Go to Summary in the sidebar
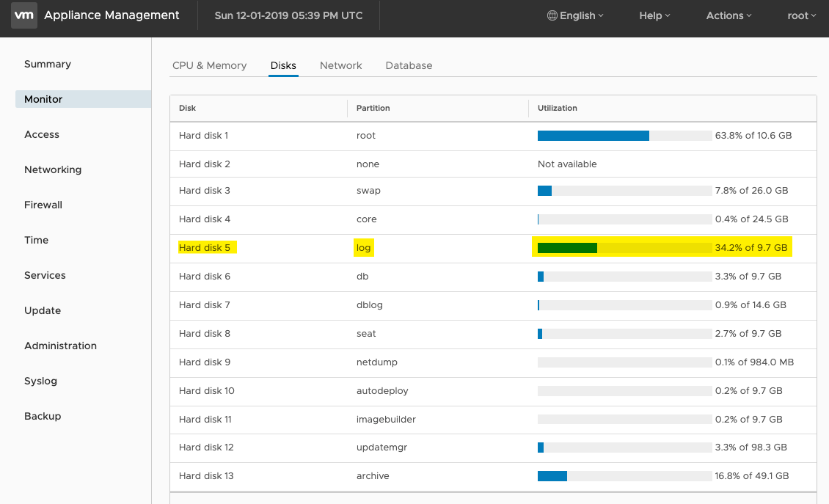The height and width of the screenshot is (504, 829). (48, 64)
